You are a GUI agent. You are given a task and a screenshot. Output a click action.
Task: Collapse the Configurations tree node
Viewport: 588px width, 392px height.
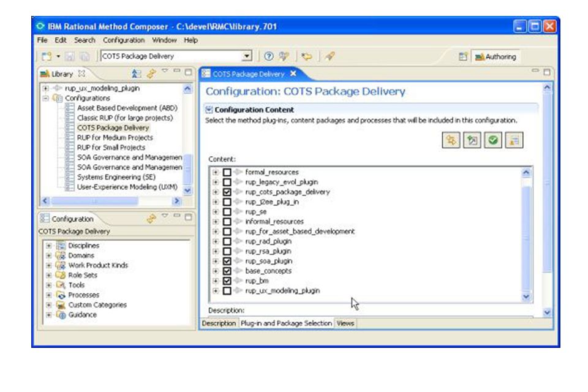pos(45,98)
